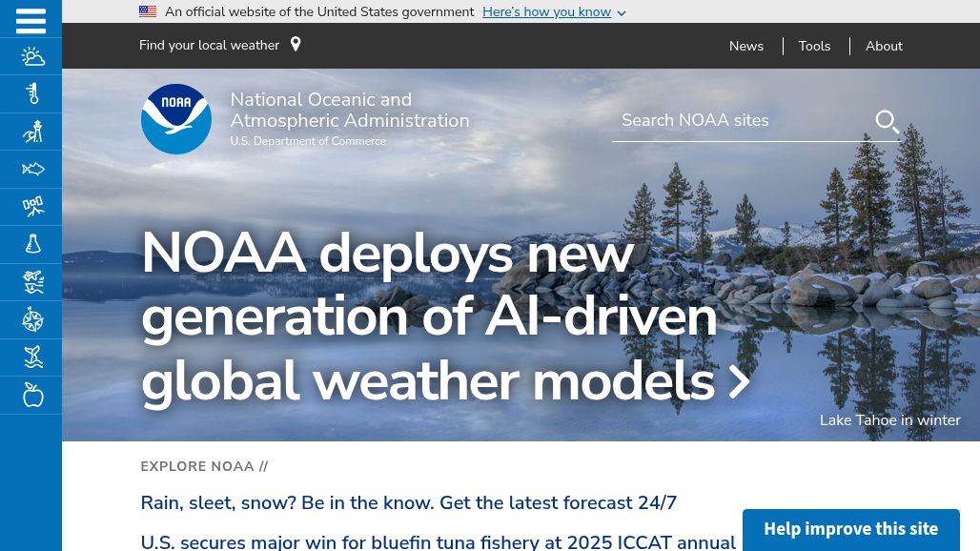Select the weather forecast sun-and-cloud icon
This screenshot has height=551, width=980.
(31, 56)
